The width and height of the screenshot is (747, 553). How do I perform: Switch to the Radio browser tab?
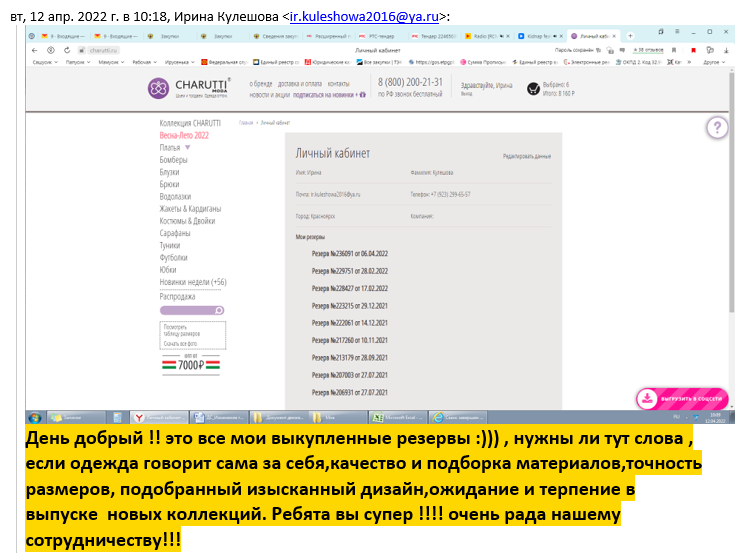coord(488,36)
